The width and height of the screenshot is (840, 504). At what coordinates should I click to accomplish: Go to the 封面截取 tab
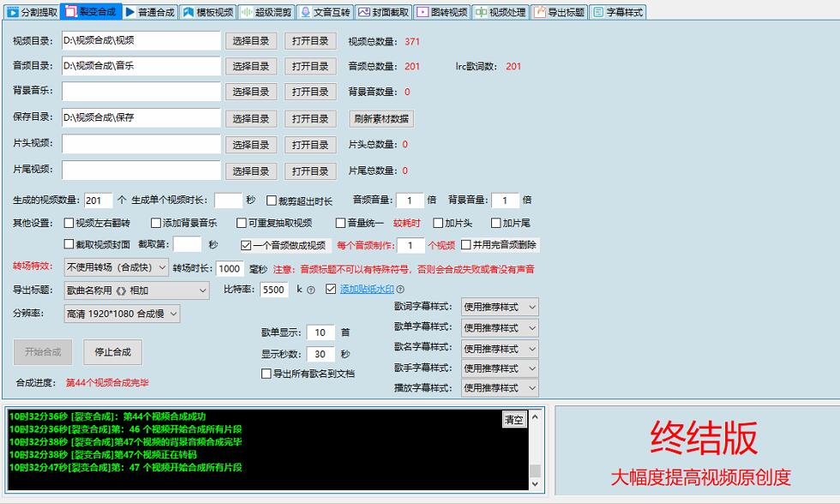tap(383, 12)
